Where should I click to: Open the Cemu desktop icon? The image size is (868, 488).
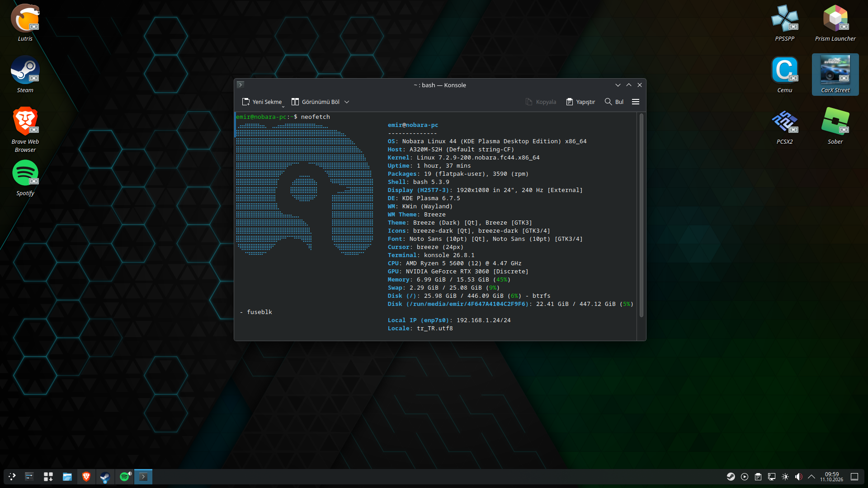[785, 75]
